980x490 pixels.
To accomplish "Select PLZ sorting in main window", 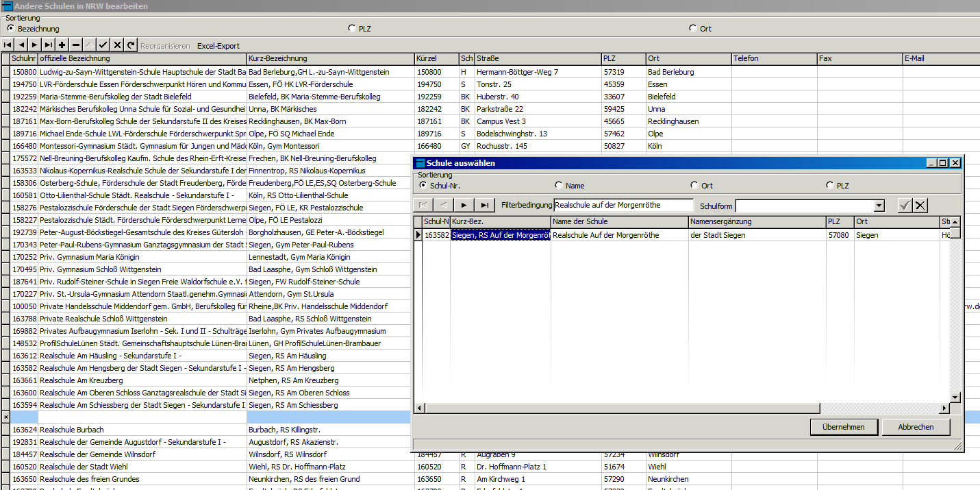I will click(352, 29).
